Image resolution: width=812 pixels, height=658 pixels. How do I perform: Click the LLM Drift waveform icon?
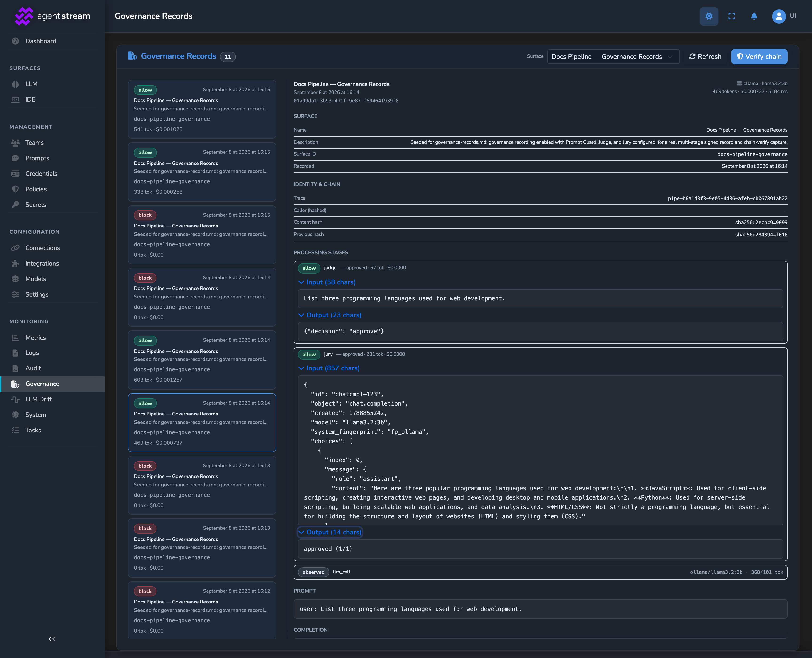(15, 399)
